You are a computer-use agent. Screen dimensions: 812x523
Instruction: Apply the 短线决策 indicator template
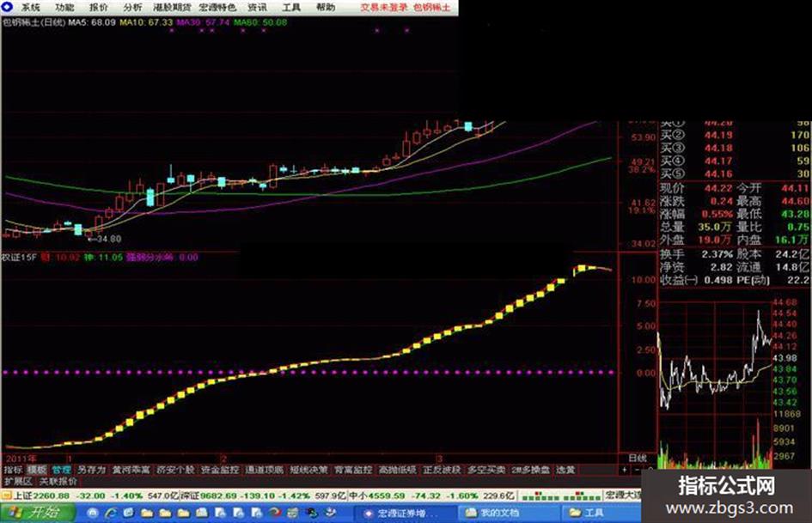(x=308, y=470)
